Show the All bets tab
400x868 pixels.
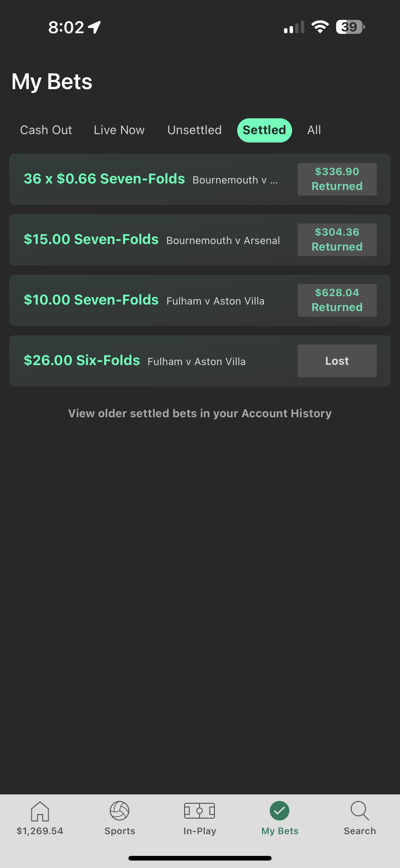click(x=314, y=130)
